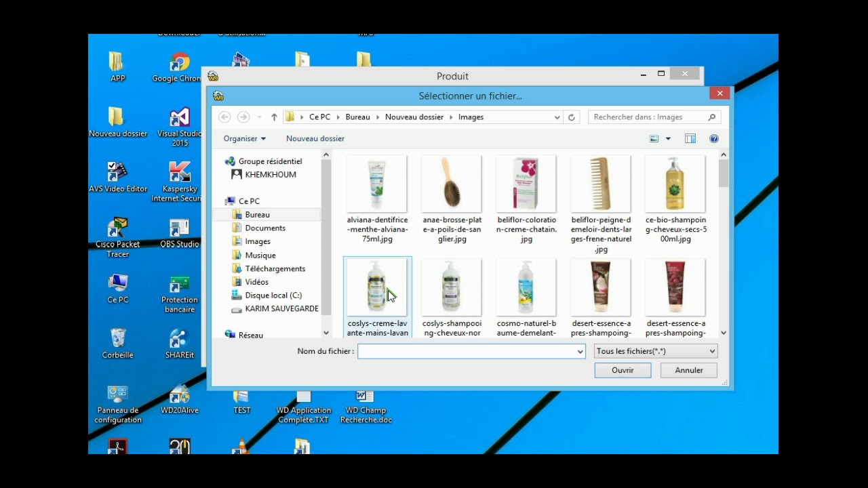The height and width of the screenshot is (488, 868).
Task: Click the search magnifier icon in the search box
Action: (711, 117)
